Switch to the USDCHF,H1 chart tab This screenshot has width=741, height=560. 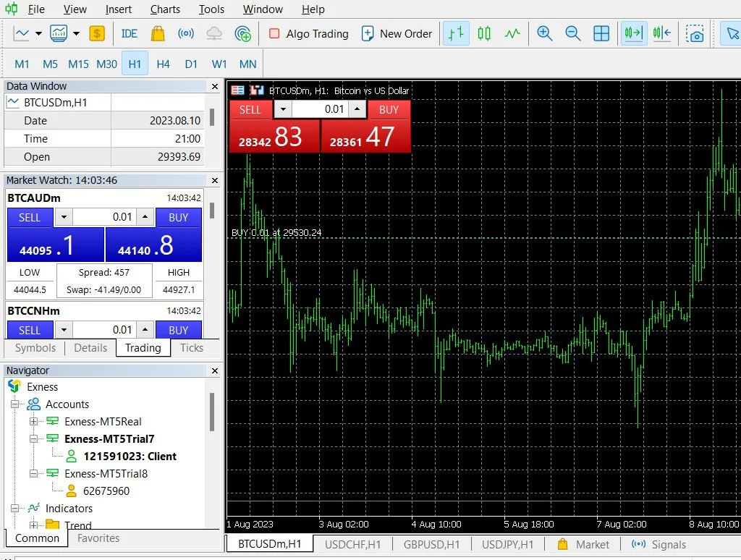pyautogui.click(x=352, y=544)
